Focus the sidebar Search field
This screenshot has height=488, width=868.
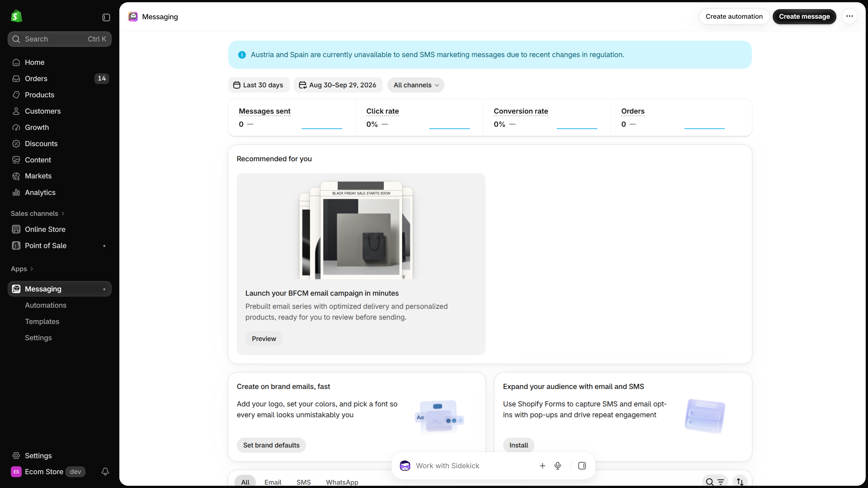point(60,39)
